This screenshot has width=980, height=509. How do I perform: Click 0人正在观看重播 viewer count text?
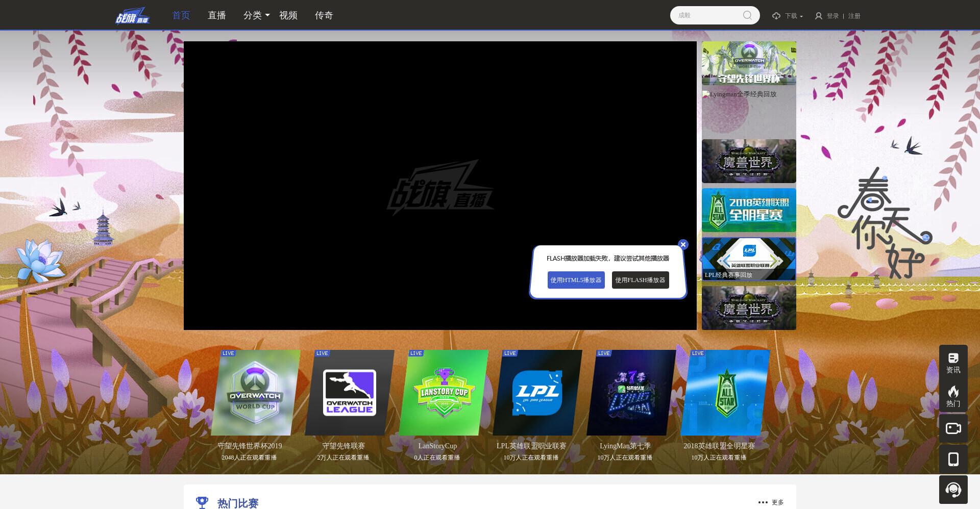437,457
